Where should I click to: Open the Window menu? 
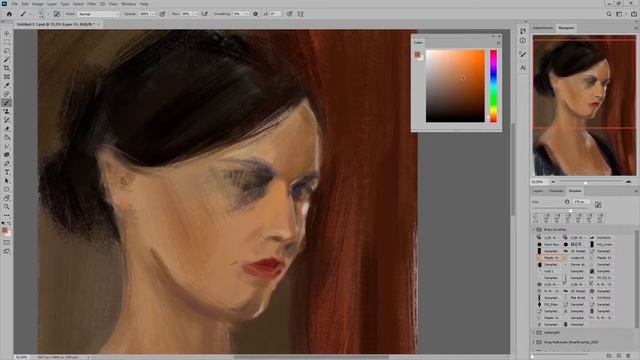(128, 4)
